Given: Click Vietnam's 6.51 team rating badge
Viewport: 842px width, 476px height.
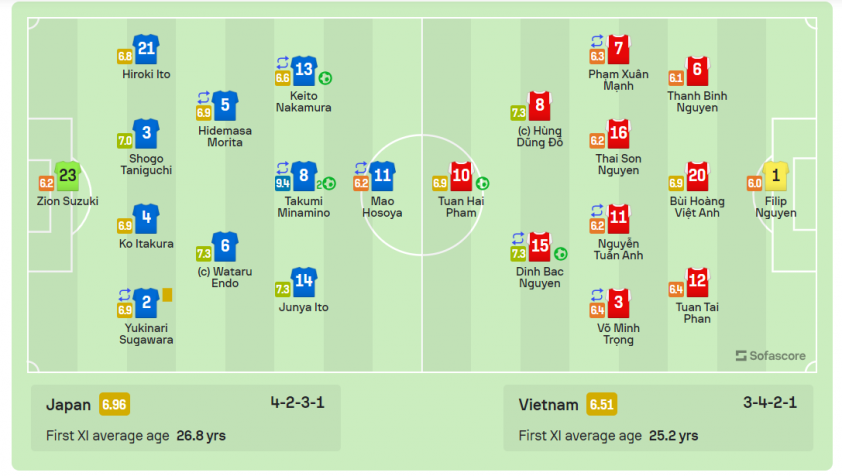Looking at the screenshot, I should pos(601,405).
